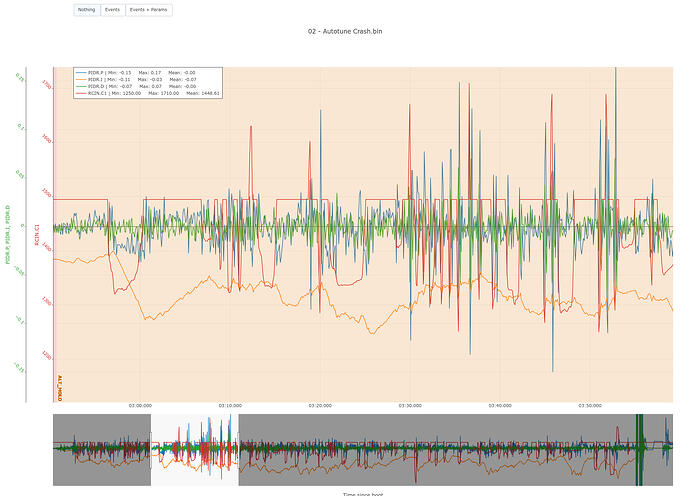
Task: Click the ALT_HOLD flight mode label
Action: [60, 388]
